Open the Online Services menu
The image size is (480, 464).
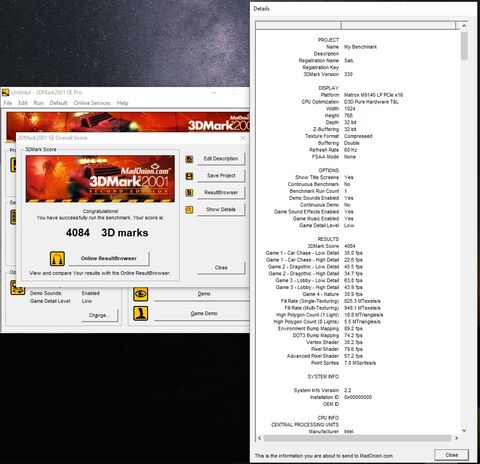[x=92, y=103]
